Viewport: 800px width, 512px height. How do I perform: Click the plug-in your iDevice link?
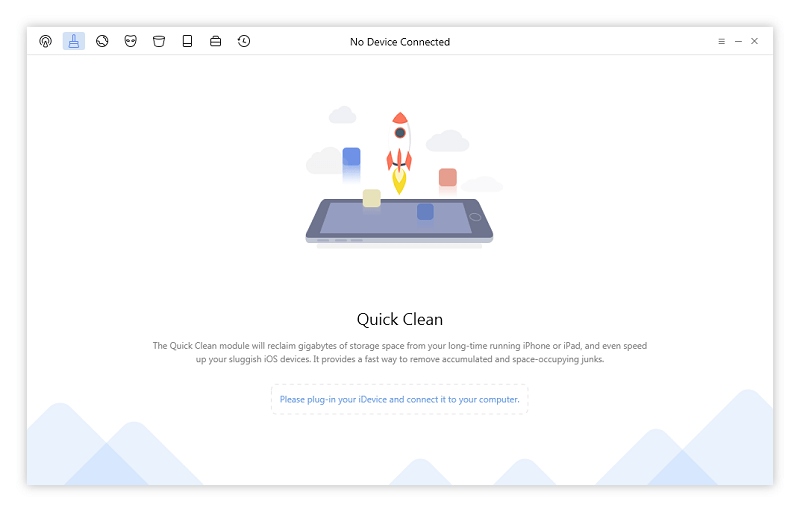(x=399, y=399)
